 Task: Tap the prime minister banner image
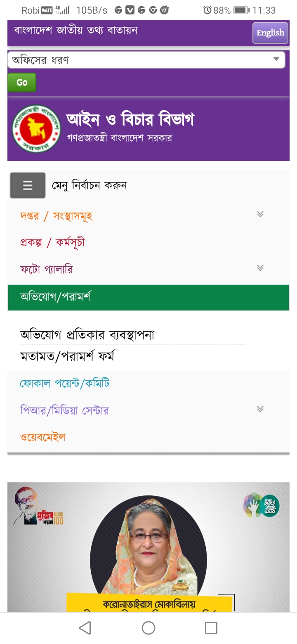(x=148, y=547)
